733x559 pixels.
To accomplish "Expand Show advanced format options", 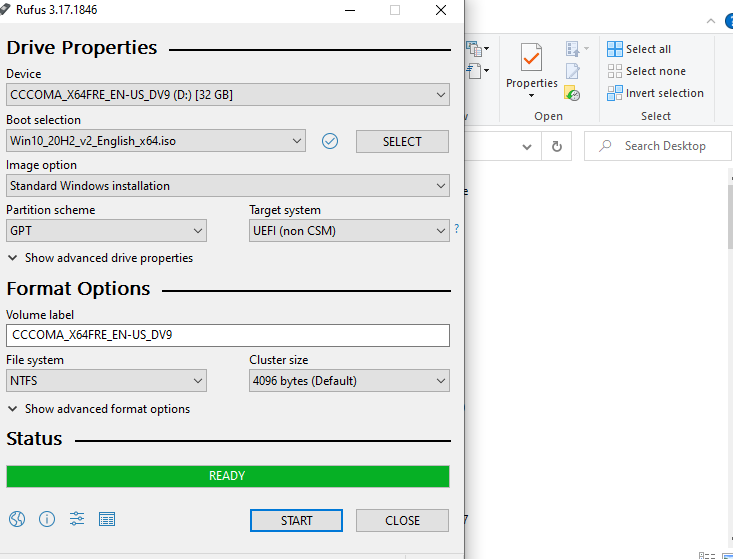I will click(x=99, y=409).
